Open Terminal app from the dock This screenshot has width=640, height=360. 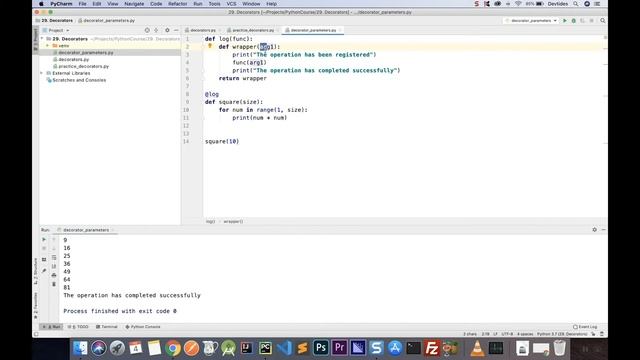click(413, 348)
